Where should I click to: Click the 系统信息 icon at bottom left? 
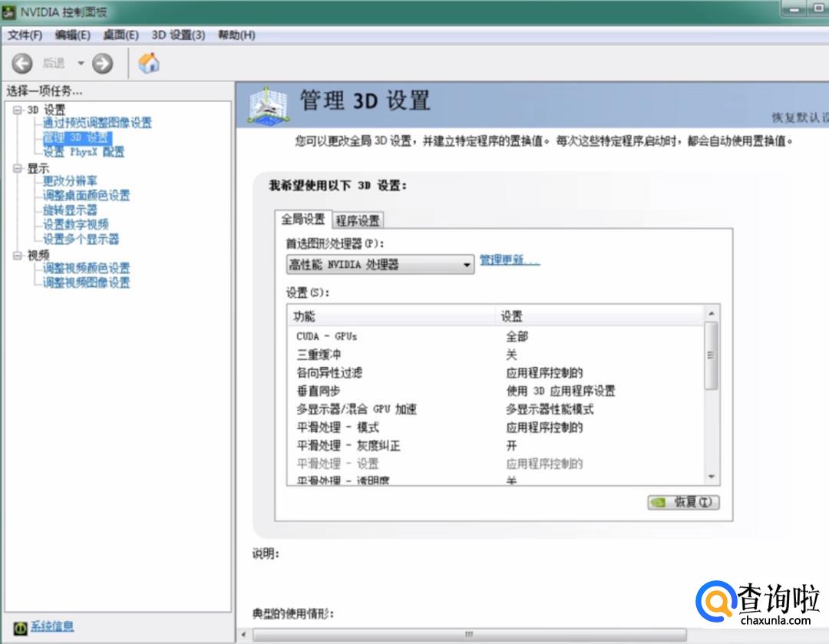pos(20,628)
